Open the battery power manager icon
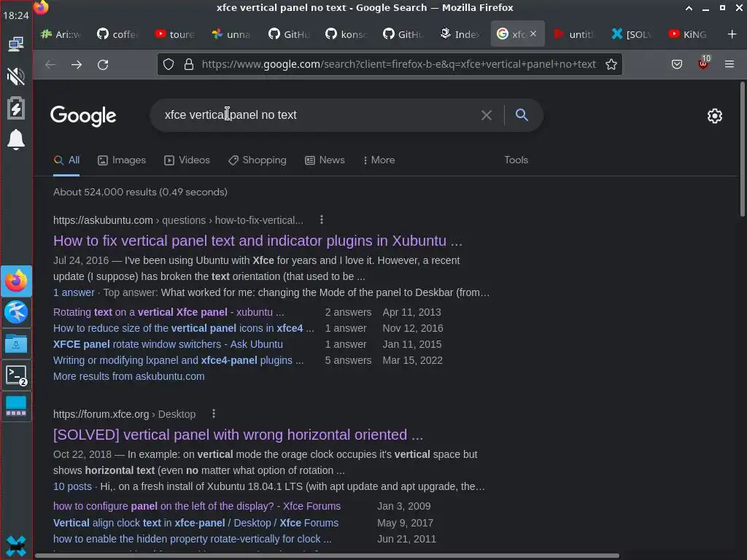747x560 pixels. click(x=16, y=108)
